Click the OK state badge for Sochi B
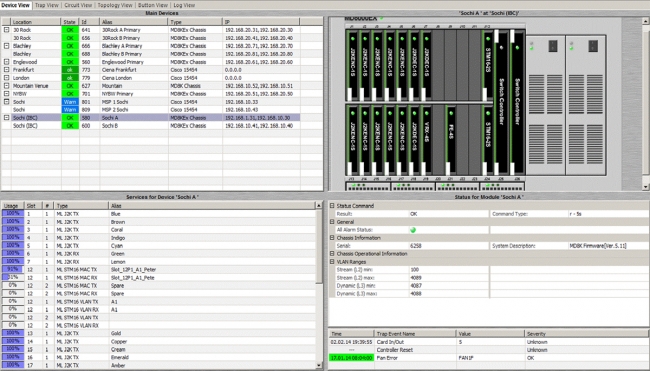The width and height of the screenshot is (650, 371). (x=70, y=126)
